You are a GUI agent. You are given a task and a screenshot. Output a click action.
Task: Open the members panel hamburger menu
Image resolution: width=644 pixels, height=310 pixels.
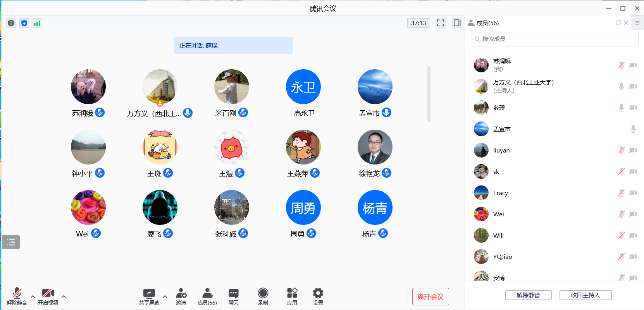pos(637,23)
